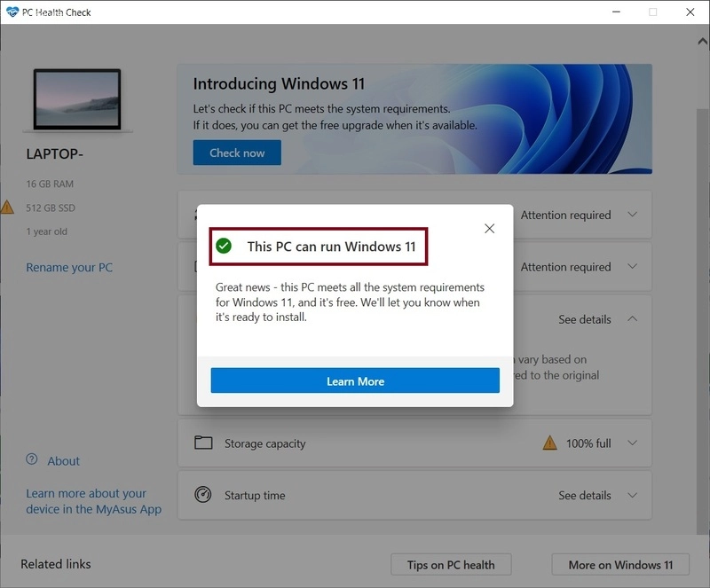Click the Storage capacity label
The height and width of the screenshot is (588, 710).
click(264, 443)
